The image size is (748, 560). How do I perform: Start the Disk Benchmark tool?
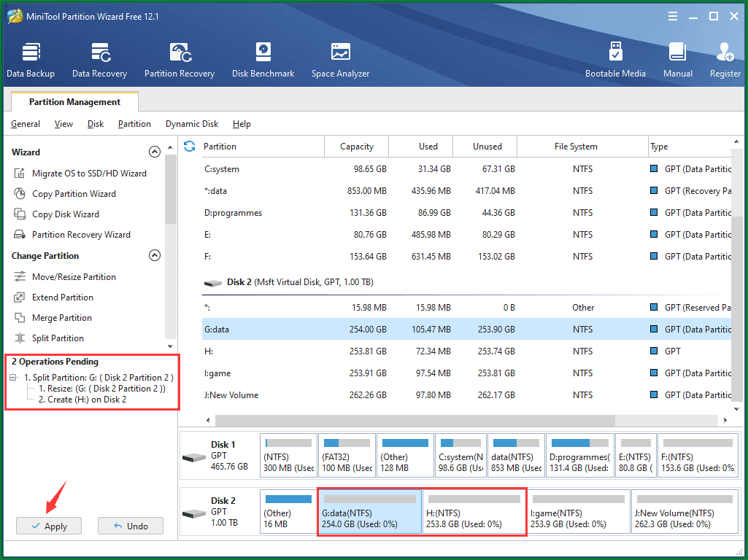263,60
